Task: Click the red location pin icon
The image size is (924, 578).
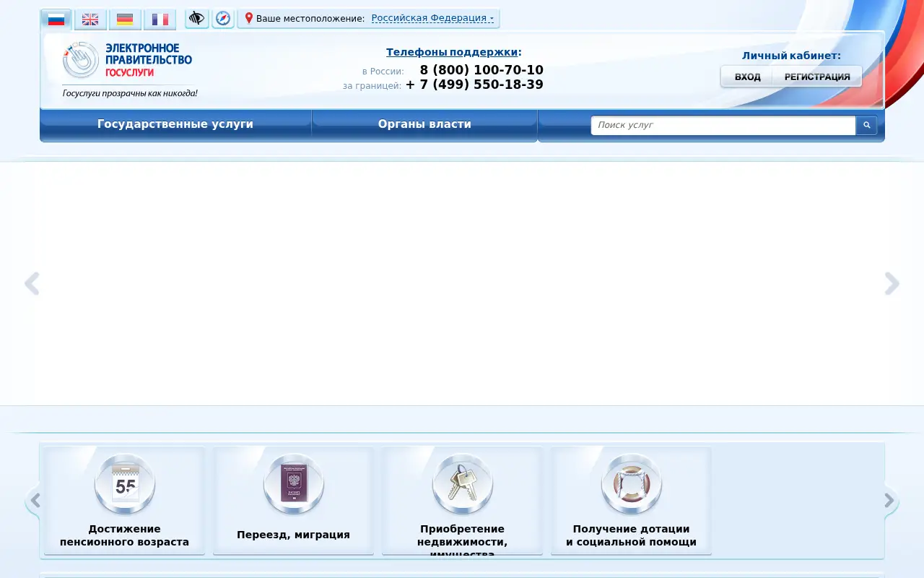Action: point(249,18)
